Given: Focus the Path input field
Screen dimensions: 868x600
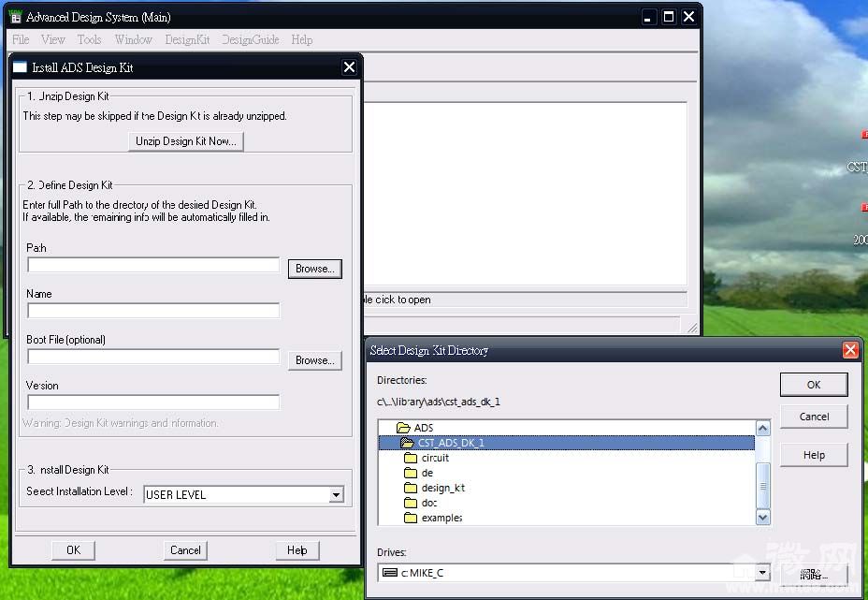Looking at the screenshot, I should pyautogui.click(x=153, y=265).
